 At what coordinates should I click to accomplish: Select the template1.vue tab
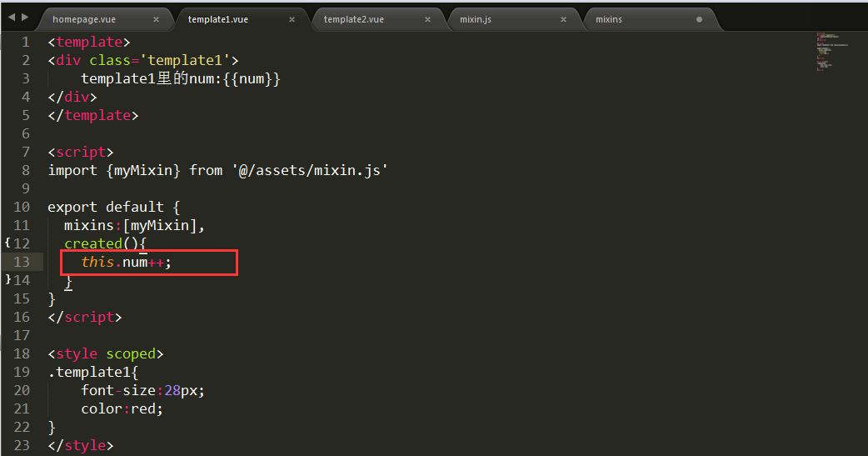point(218,19)
